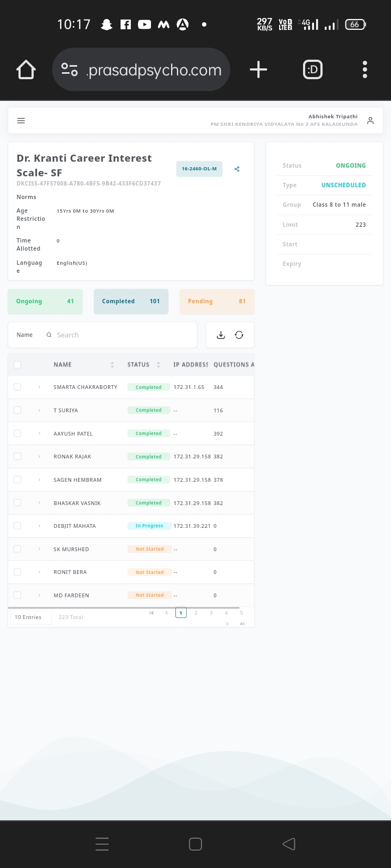Tap the browser home icon
The height and width of the screenshot is (868, 391).
coord(26,70)
